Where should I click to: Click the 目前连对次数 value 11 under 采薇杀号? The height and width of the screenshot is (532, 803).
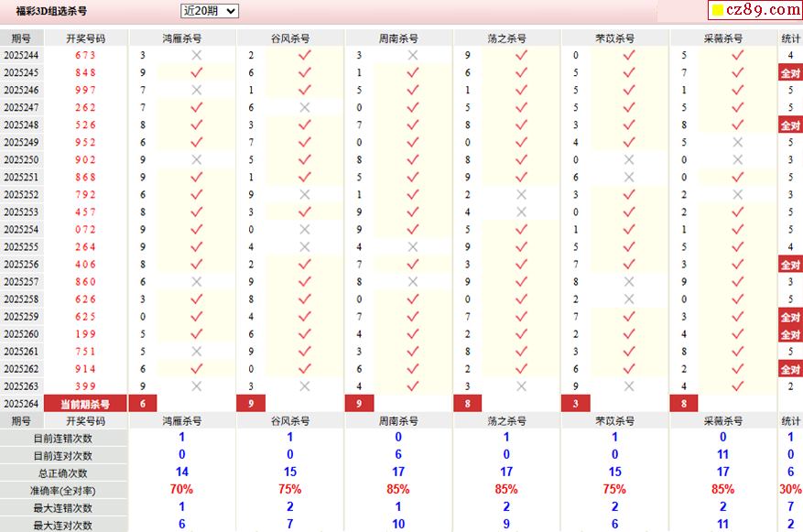pyautogui.click(x=722, y=454)
